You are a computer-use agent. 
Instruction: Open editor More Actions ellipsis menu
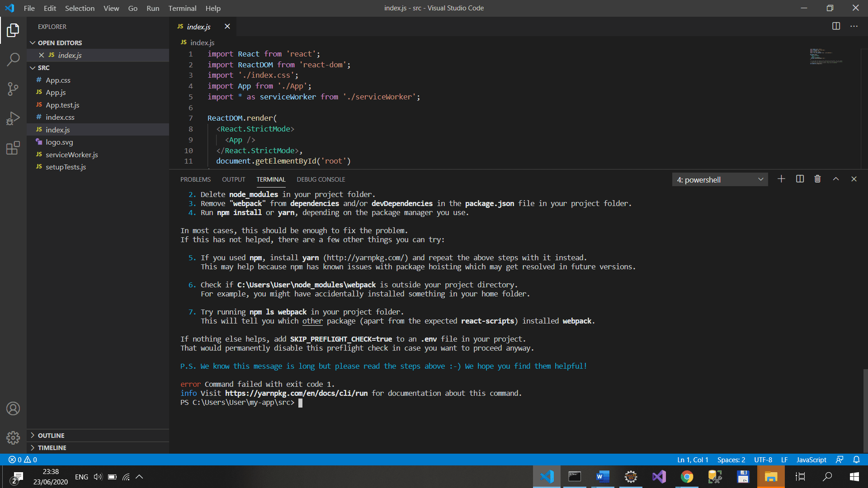(x=854, y=26)
